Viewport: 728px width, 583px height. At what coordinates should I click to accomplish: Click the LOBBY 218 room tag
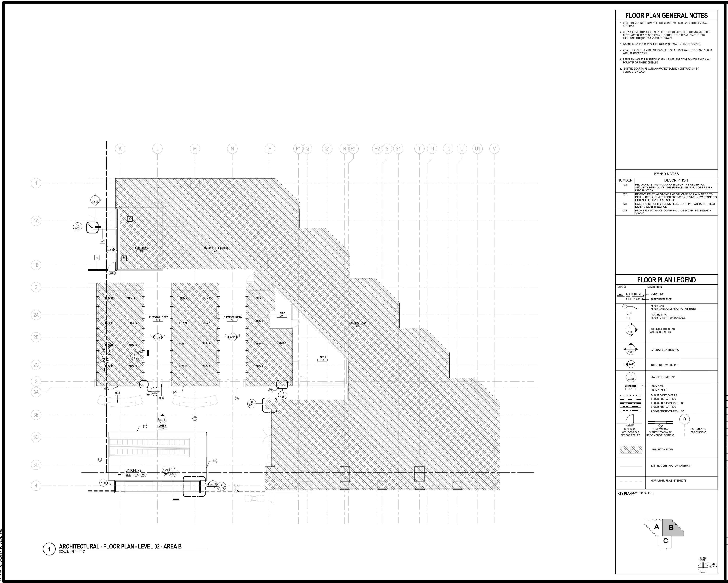pyautogui.click(x=162, y=427)
